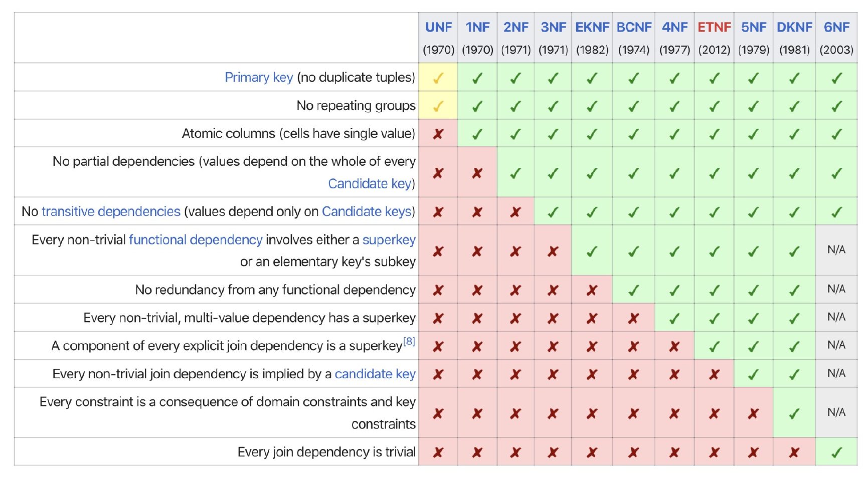Image resolution: width=868 pixels, height=481 pixels.
Task: Follow the transitive dependencies link
Action: coord(111,211)
